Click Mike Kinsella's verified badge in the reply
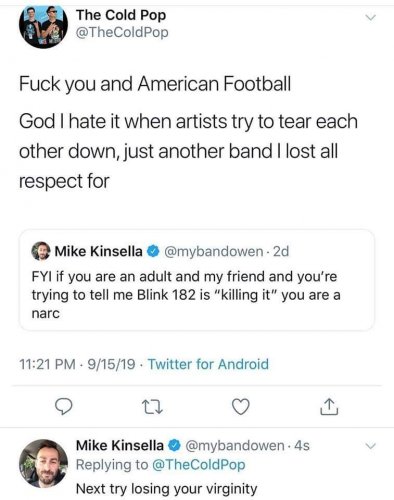Screen dimensions: 394x500 pos(175,445)
